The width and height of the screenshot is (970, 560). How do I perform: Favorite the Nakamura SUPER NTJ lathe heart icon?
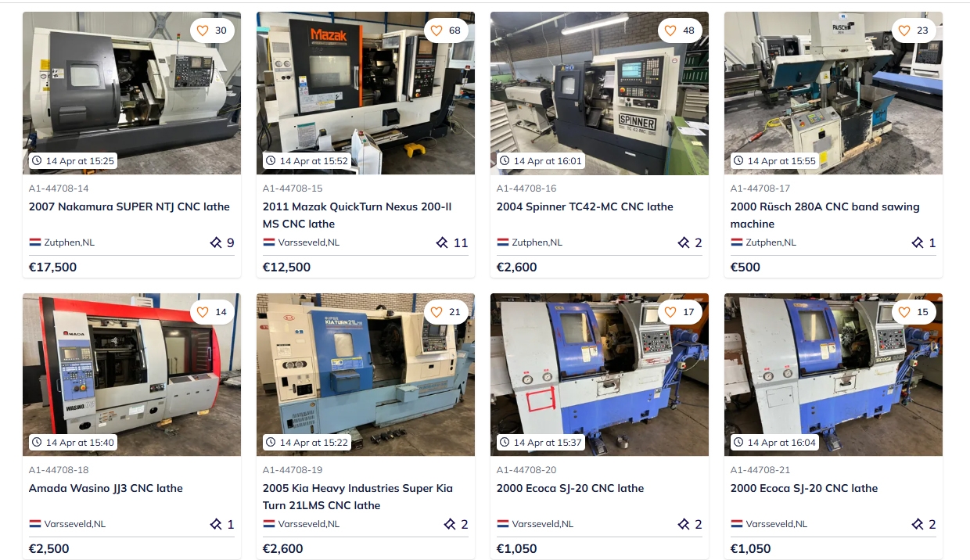pos(203,31)
